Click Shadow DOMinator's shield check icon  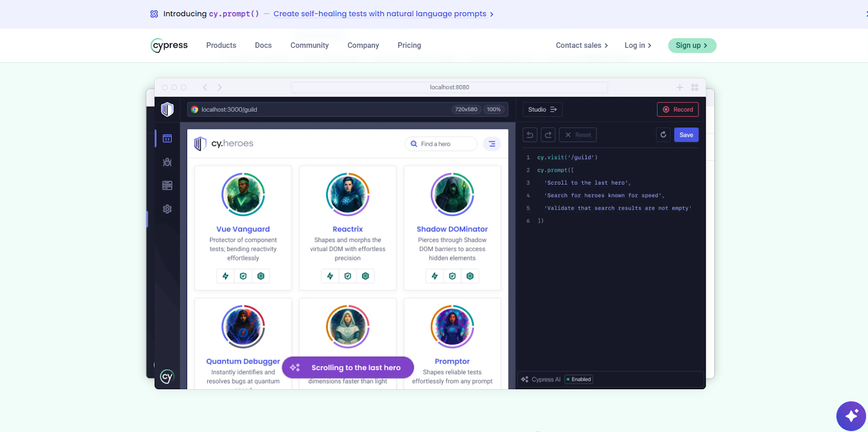click(452, 276)
